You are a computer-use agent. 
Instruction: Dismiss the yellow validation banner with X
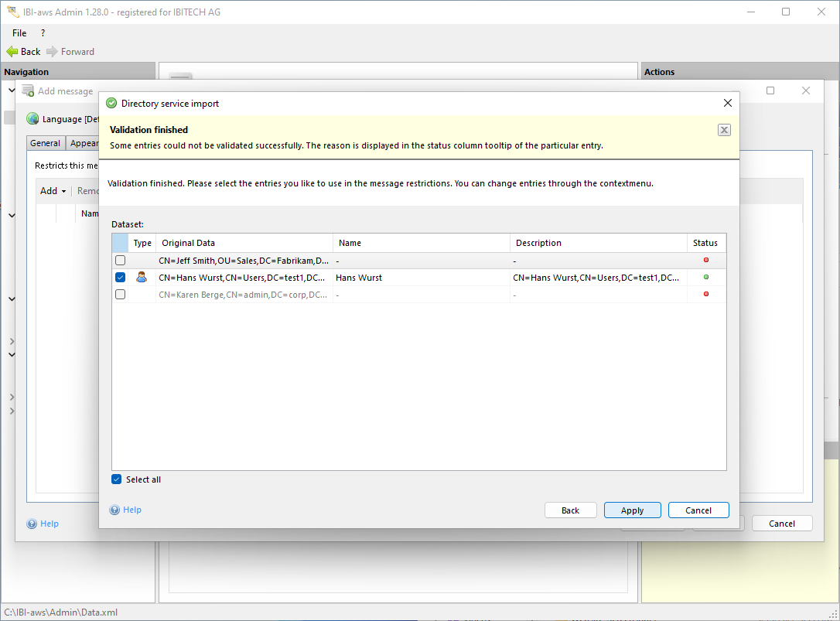pyautogui.click(x=724, y=130)
